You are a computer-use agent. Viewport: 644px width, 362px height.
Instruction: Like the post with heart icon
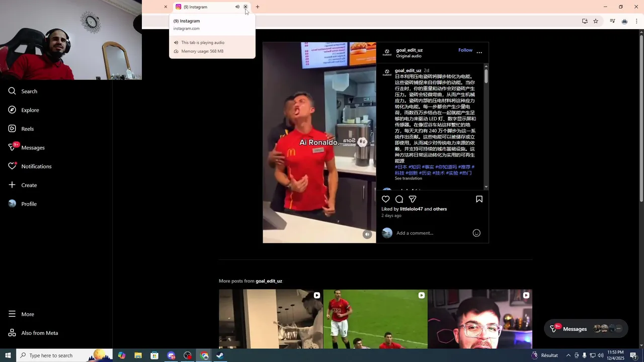tap(386, 199)
